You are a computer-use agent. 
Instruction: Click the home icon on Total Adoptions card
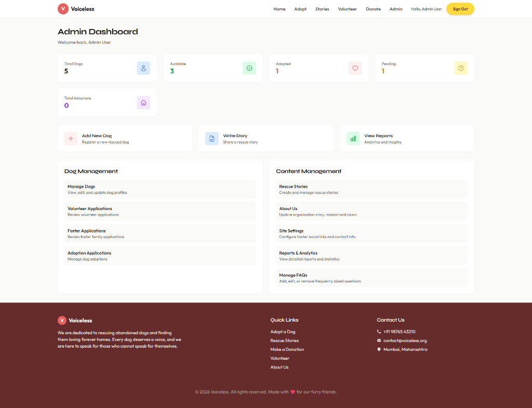pos(143,102)
